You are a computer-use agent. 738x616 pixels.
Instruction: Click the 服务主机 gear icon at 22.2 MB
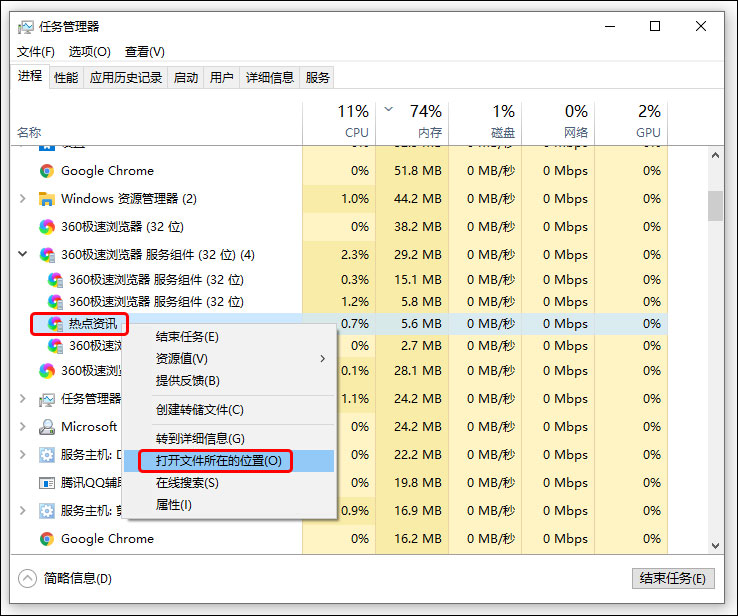(47, 455)
